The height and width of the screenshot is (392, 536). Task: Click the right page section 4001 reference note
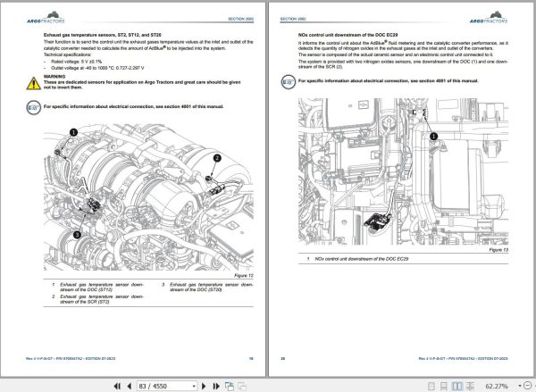pos(389,81)
